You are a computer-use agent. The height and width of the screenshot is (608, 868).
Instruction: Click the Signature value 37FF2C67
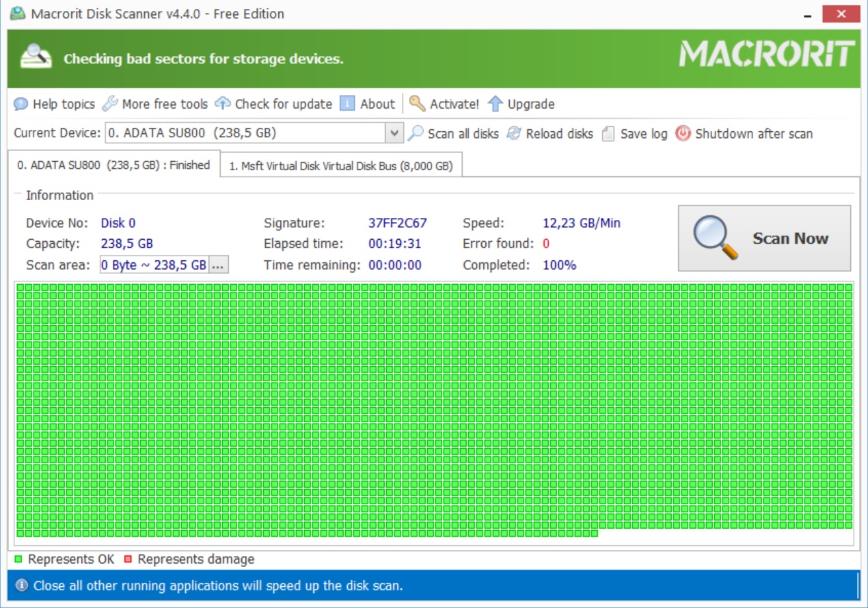(x=398, y=223)
